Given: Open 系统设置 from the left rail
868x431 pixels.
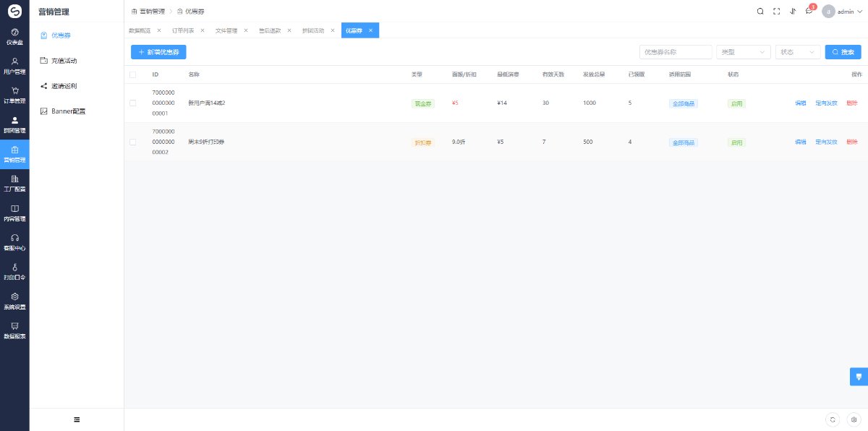Looking at the screenshot, I should (x=14, y=301).
